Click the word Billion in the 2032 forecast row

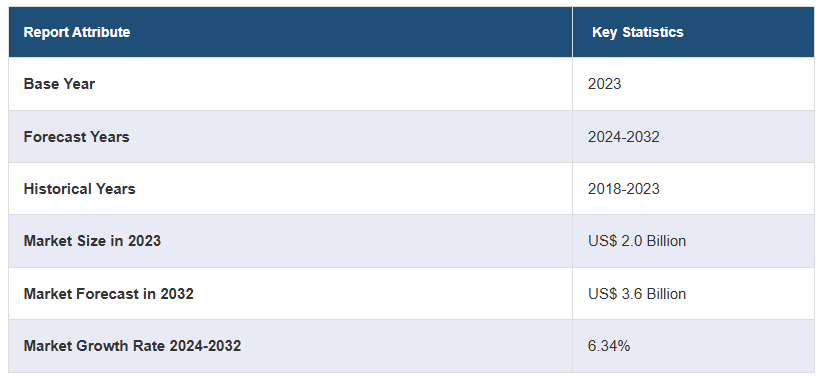tap(666, 294)
